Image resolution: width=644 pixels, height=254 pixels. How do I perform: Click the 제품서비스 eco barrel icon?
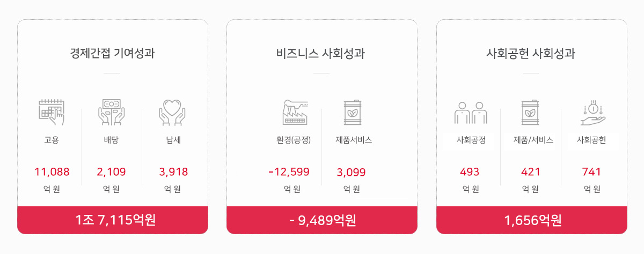click(353, 112)
